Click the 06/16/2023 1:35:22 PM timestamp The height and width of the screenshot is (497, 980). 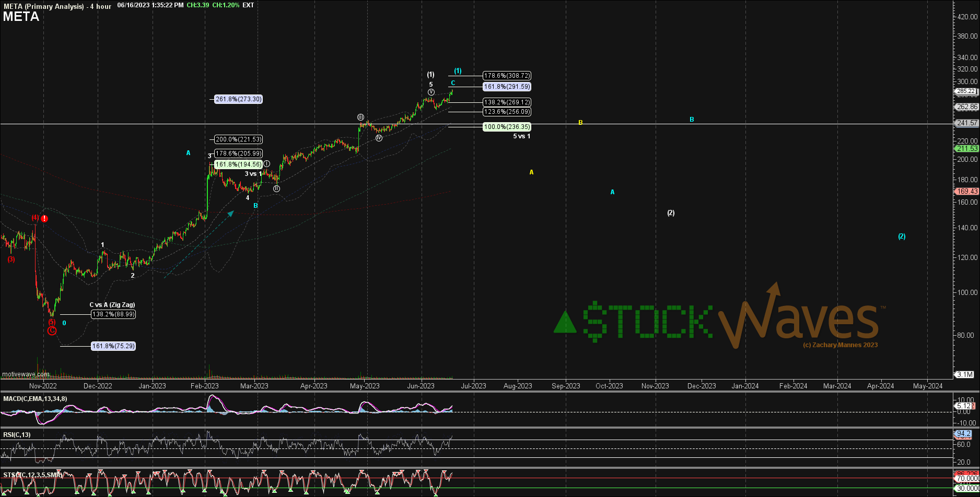(x=150, y=5)
